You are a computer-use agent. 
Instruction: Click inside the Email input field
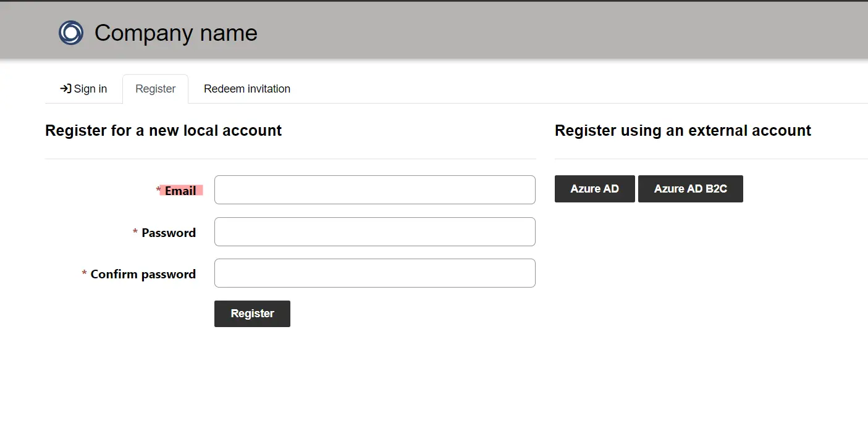(374, 189)
